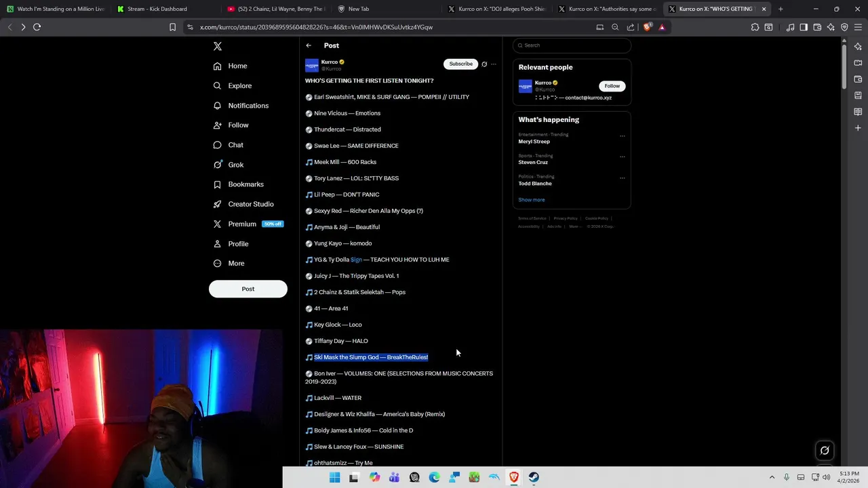Show hidden system tray icons chevron
This screenshot has width=868, height=488.
pyautogui.click(x=772, y=477)
